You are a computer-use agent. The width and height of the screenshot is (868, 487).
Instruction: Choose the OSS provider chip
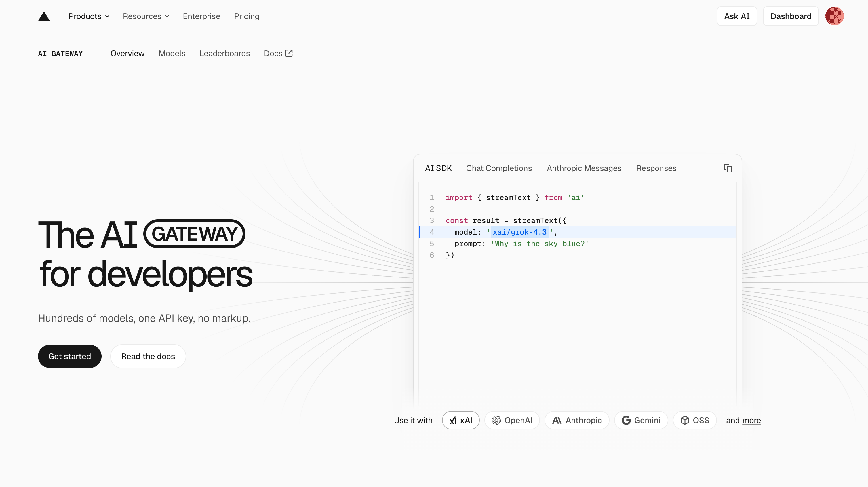click(694, 420)
